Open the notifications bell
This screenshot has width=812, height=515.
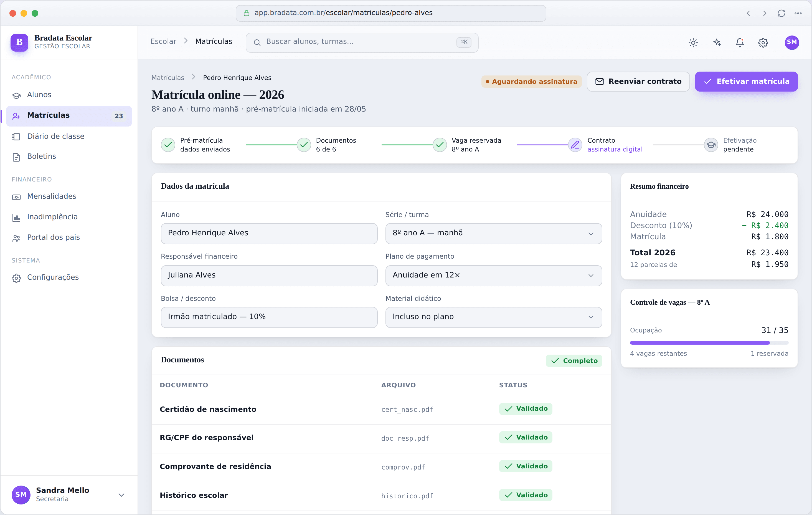tap(740, 42)
